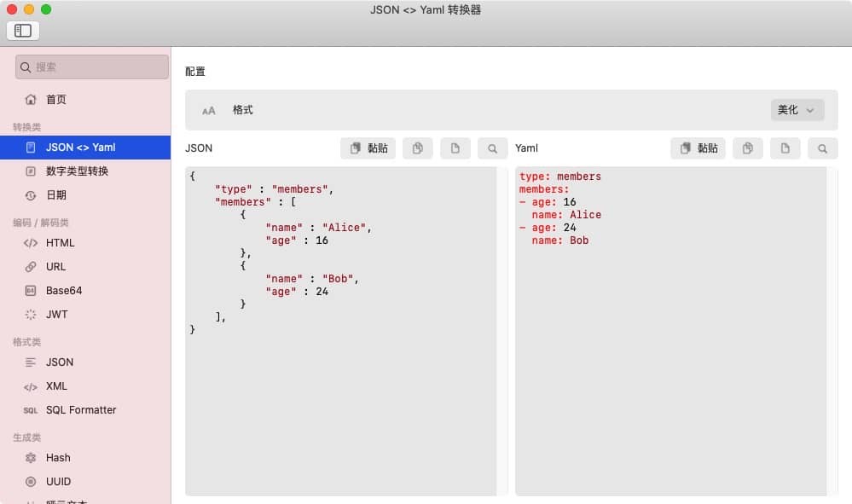Click the icon beside 数字类型转换

pyautogui.click(x=31, y=171)
